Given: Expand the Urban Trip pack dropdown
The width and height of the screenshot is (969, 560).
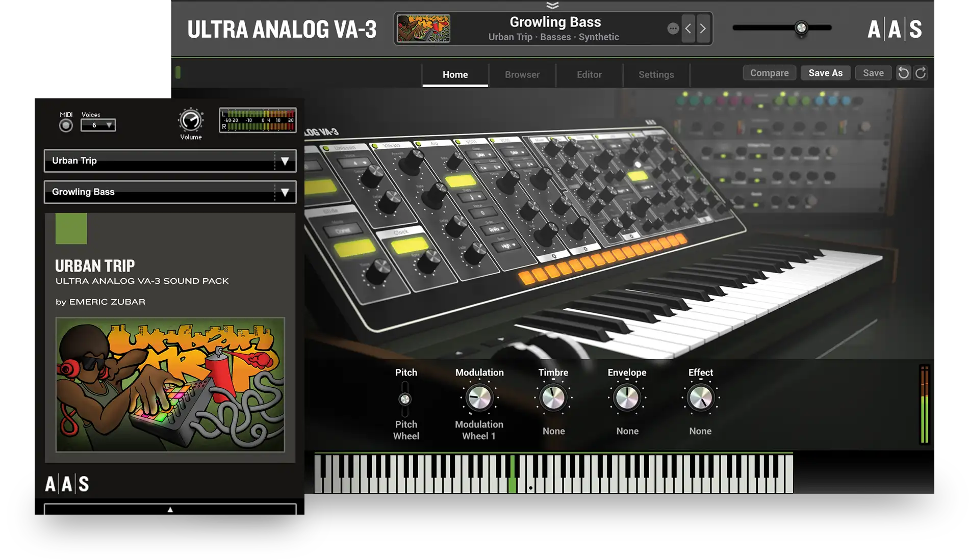Looking at the screenshot, I should click(285, 161).
